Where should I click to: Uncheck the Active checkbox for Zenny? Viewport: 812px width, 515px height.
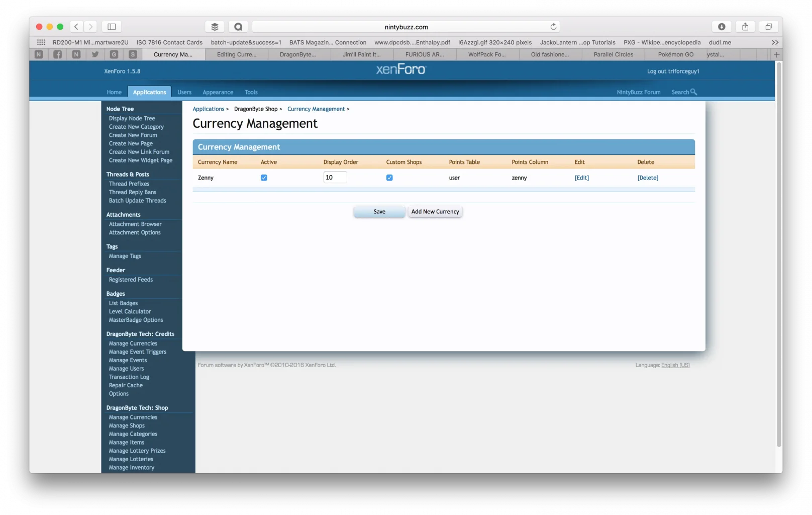pos(264,178)
